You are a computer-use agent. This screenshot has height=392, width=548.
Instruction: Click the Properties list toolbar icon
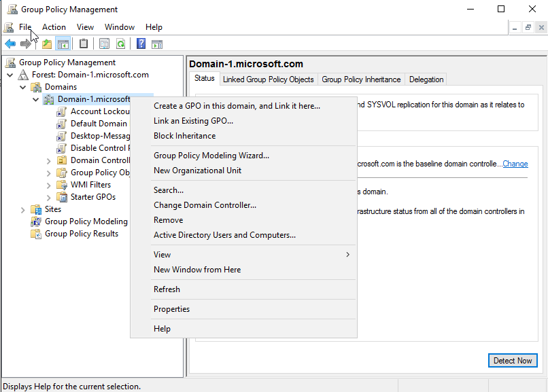104,44
